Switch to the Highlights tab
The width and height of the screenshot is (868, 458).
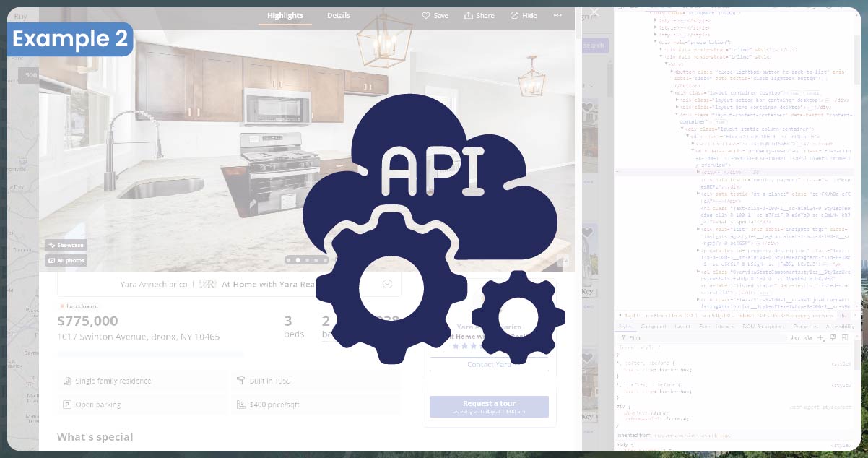click(285, 15)
